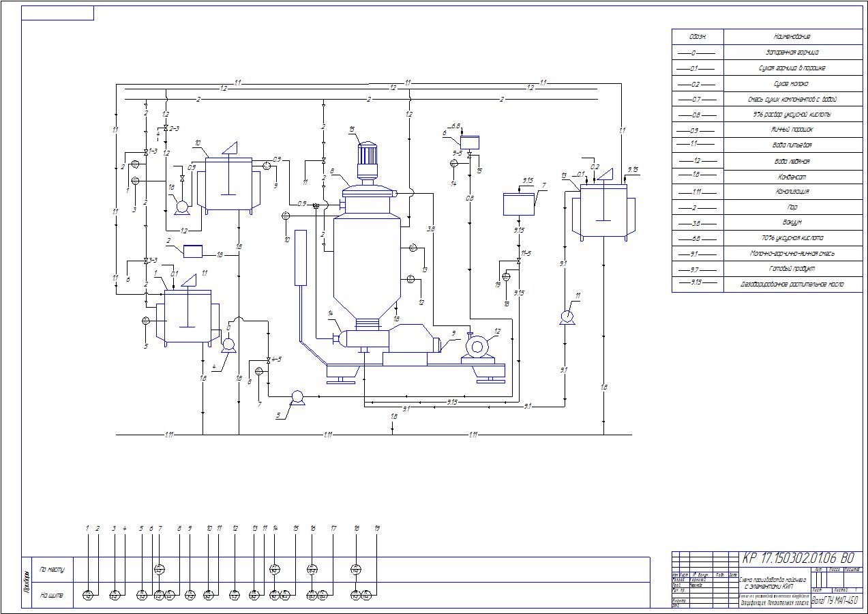Select rectangular oil tank numbered 7
Screen dimensions: 868x614
pos(519,205)
